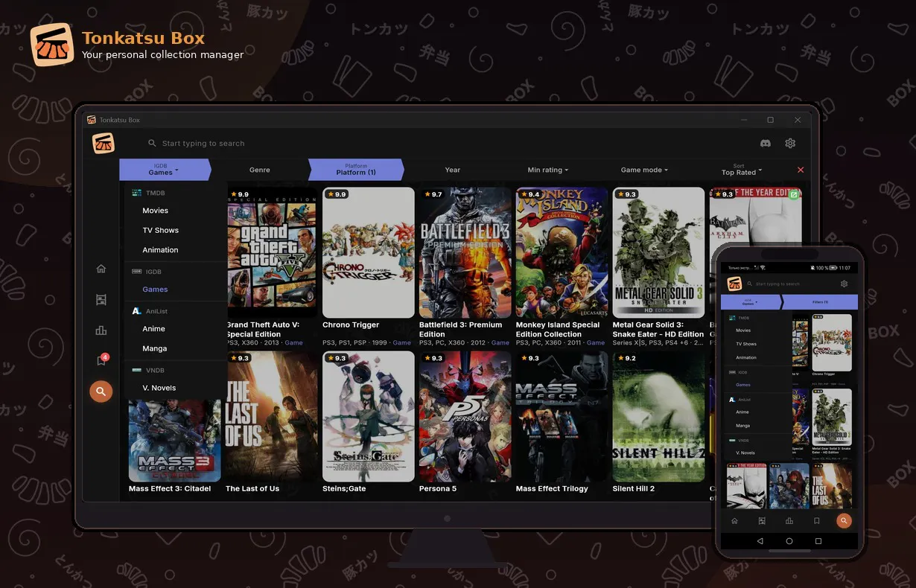Open the Year filter
916x588 pixels.
coord(453,170)
